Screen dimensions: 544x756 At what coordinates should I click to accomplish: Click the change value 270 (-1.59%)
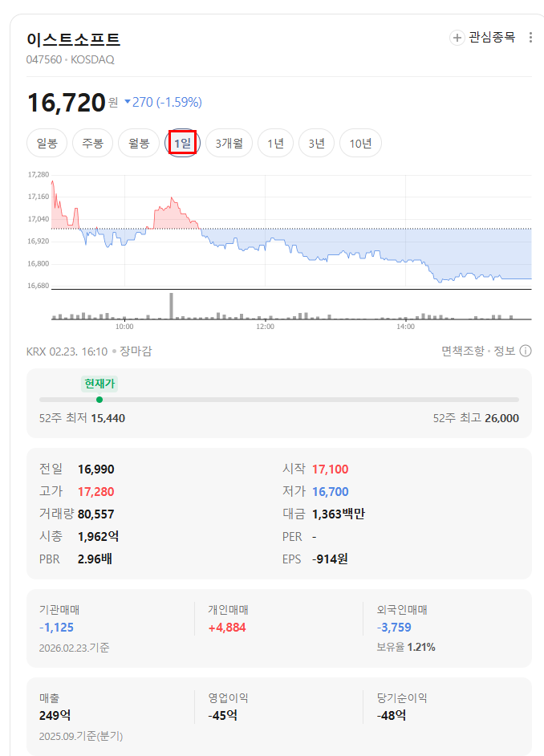click(167, 102)
